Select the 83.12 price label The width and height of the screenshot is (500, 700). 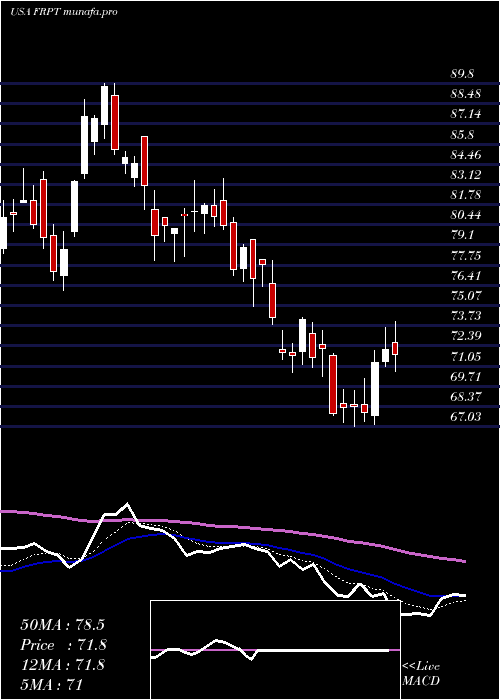coord(466,175)
